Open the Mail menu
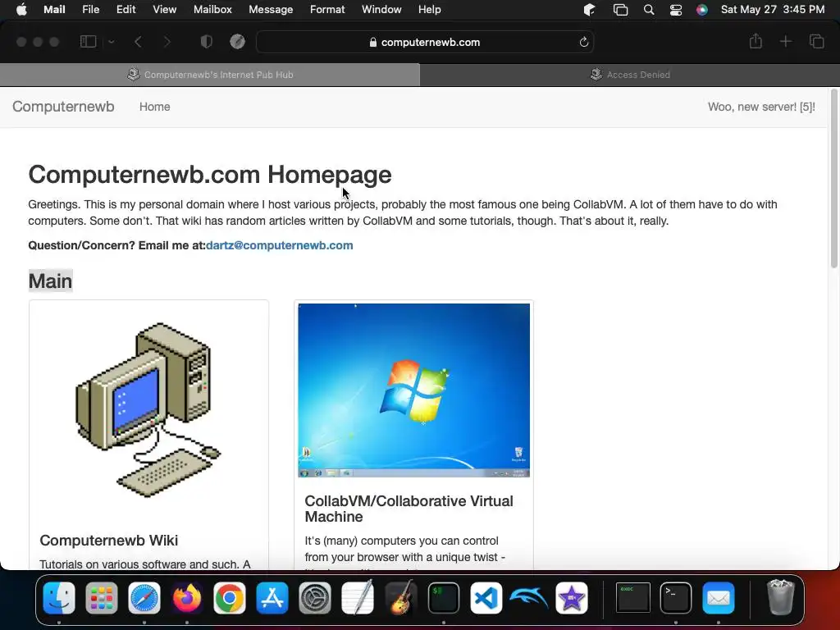Image resolution: width=840 pixels, height=630 pixels. pyautogui.click(x=54, y=10)
